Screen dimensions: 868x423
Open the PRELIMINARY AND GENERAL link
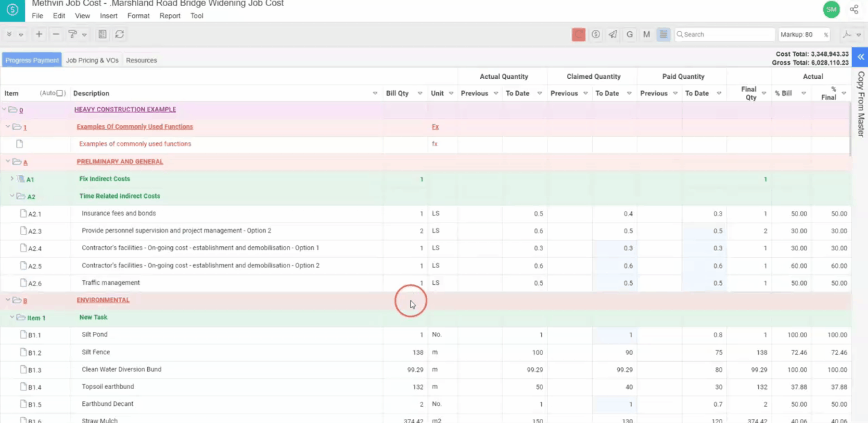(x=120, y=161)
